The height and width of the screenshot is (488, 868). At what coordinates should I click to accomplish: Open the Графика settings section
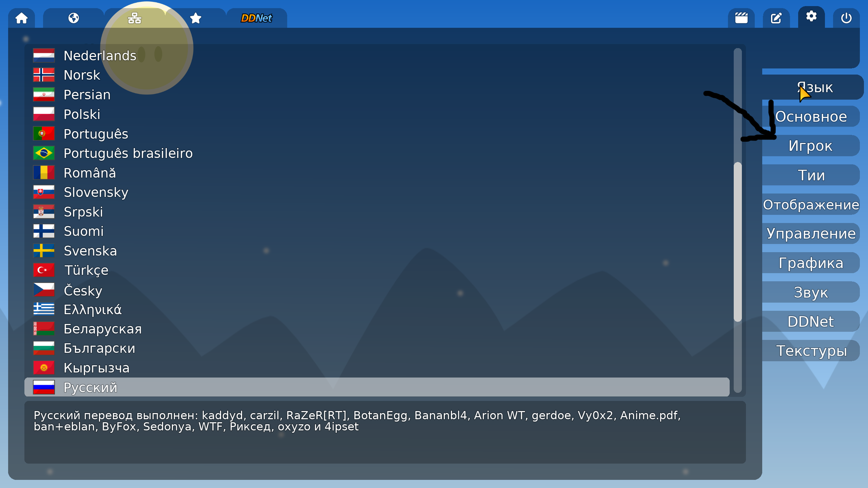(811, 263)
